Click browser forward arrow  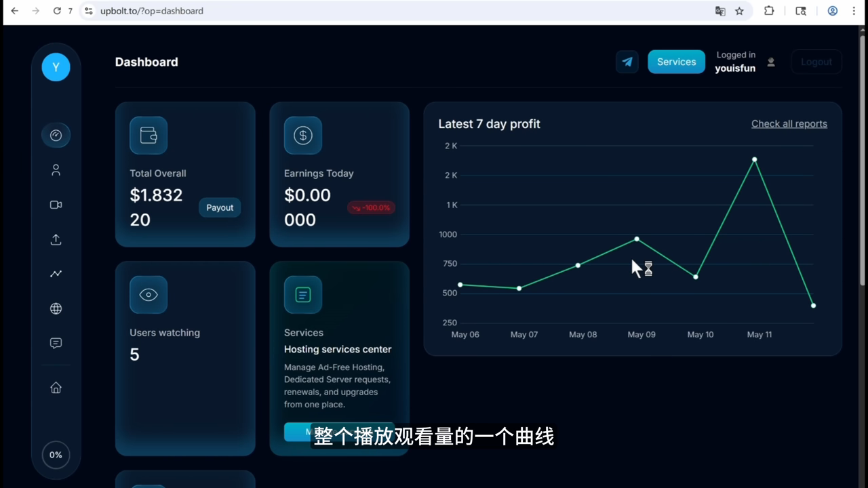pyautogui.click(x=35, y=11)
